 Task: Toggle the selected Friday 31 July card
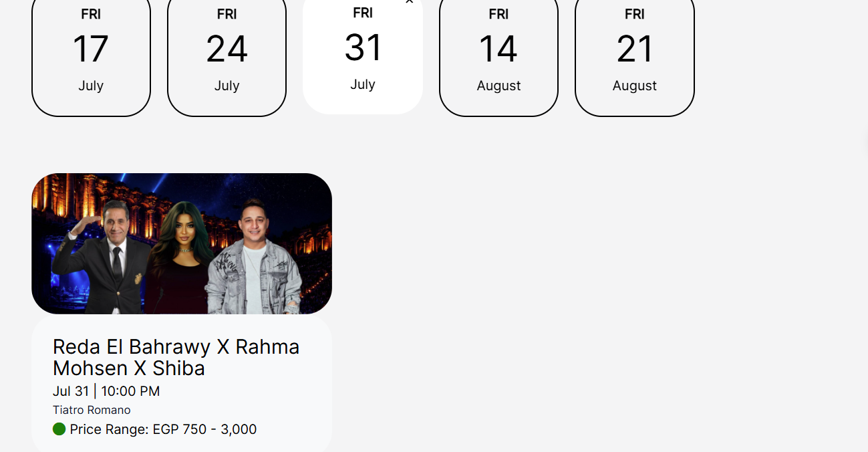(x=363, y=55)
